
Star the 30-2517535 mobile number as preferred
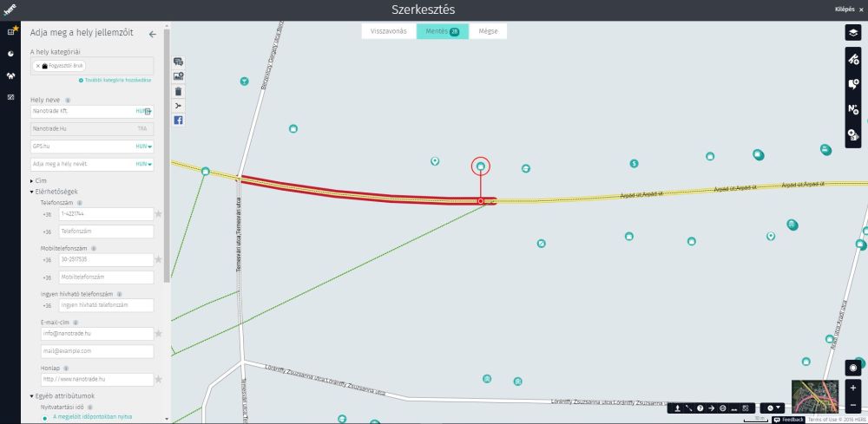tap(158, 259)
